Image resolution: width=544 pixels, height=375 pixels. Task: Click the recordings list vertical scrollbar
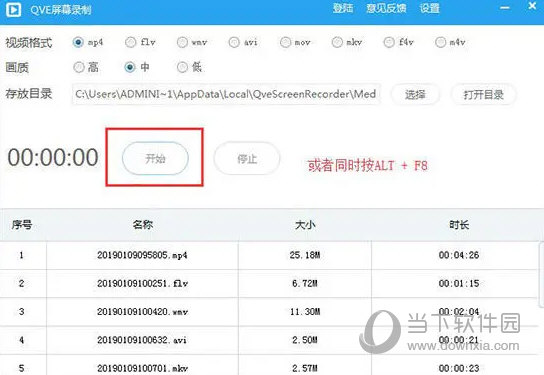point(541,274)
